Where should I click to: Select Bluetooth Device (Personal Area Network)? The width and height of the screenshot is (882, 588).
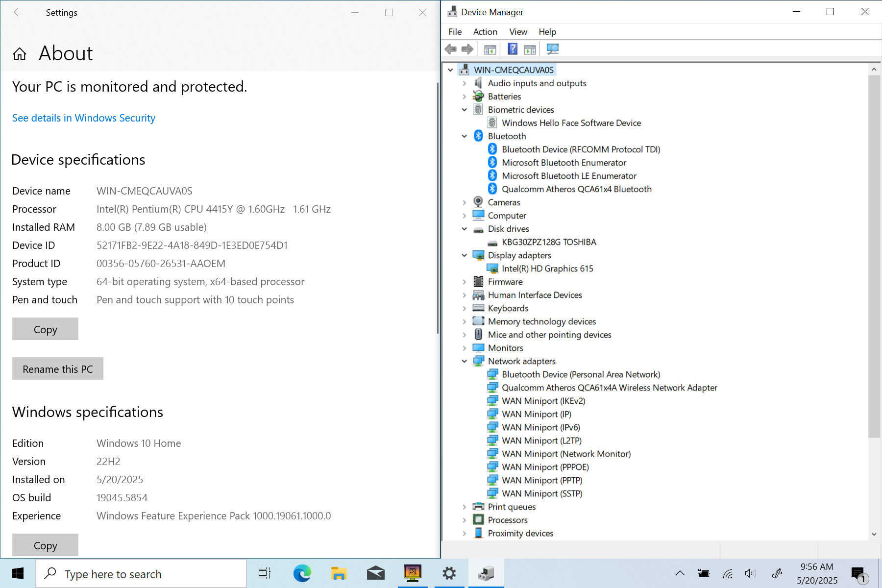581,374
